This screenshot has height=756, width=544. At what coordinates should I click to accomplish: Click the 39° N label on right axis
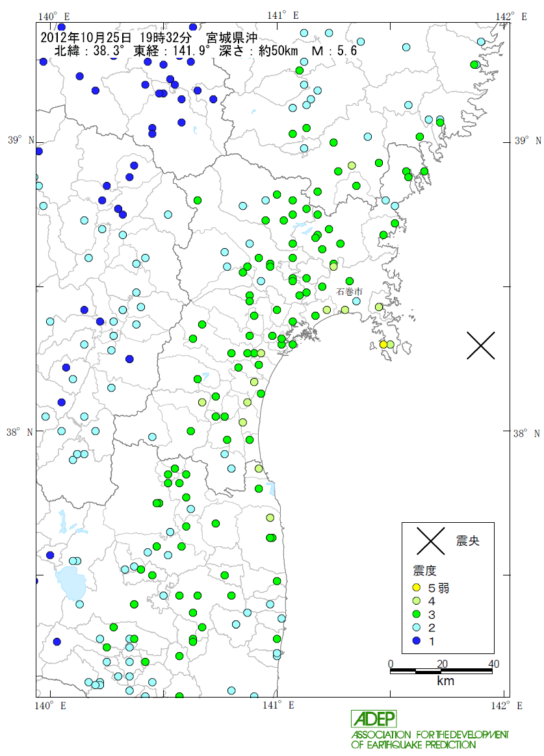coord(528,141)
